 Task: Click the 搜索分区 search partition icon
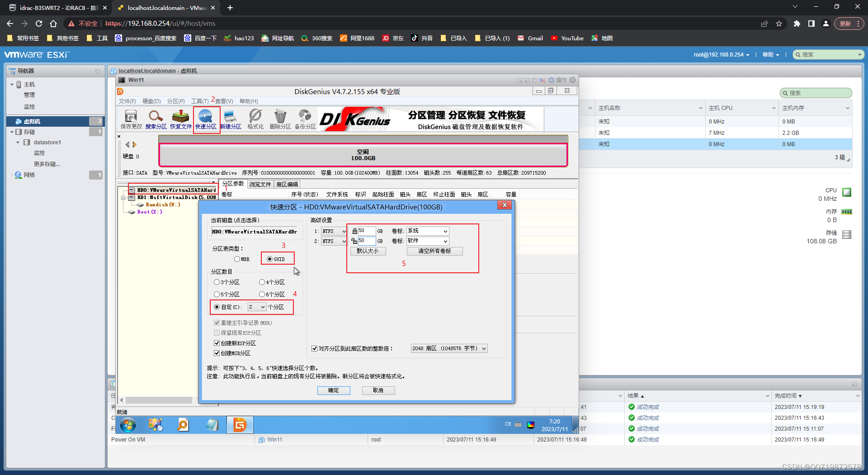156,119
